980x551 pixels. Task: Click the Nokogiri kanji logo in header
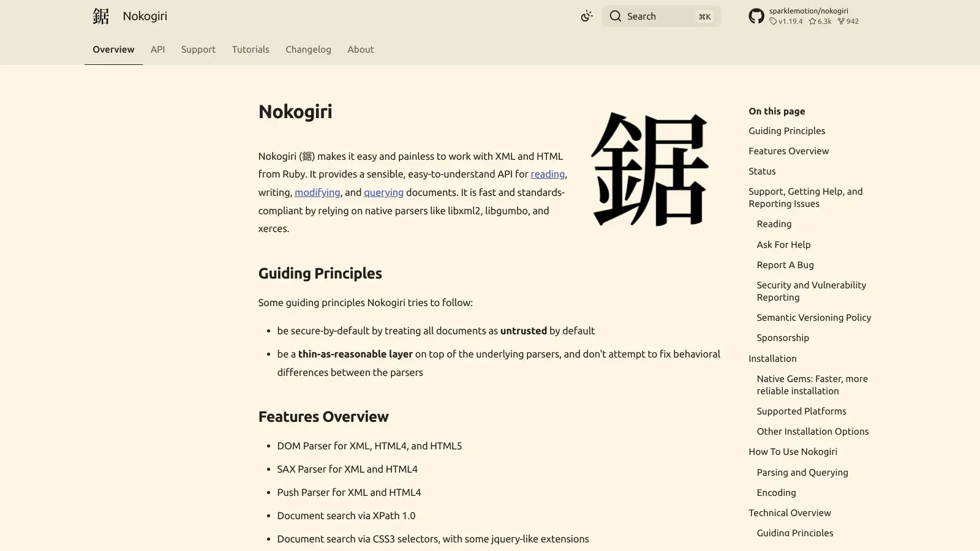[101, 16]
